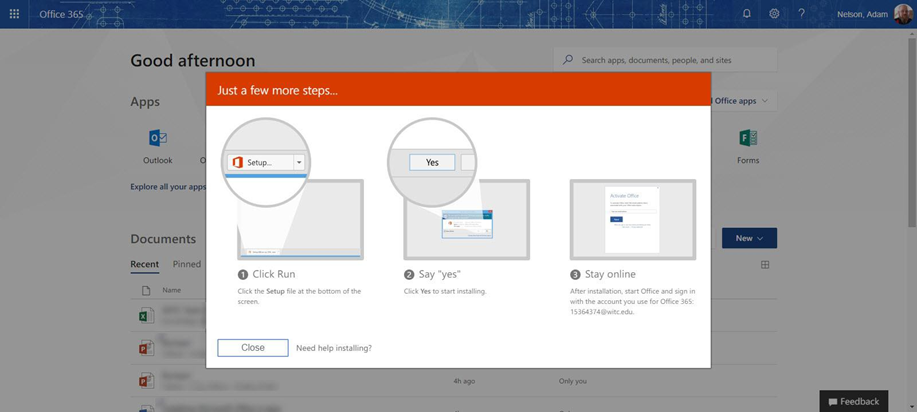The image size is (917, 412).
Task: Click the file-type column header icon
Action: 146,290
